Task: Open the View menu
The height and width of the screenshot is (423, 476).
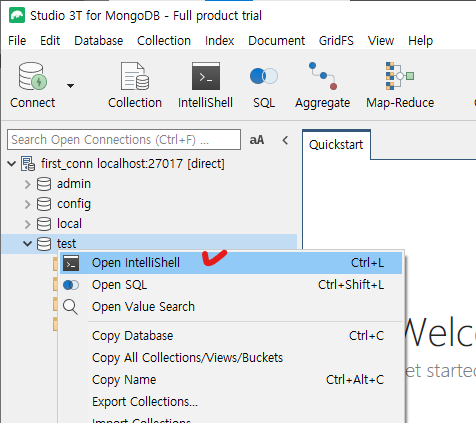Action: point(381,41)
